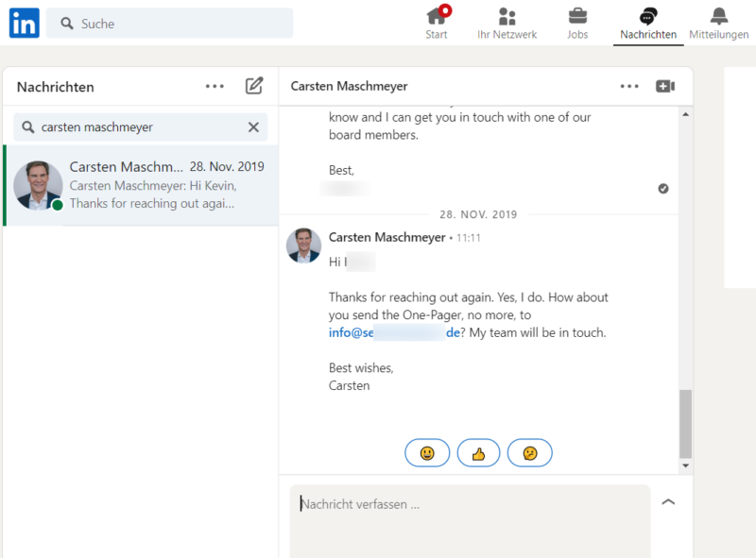Screen dimensions: 756x558
Task: Open the Nachrichten list options menu
Action: click(215, 86)
